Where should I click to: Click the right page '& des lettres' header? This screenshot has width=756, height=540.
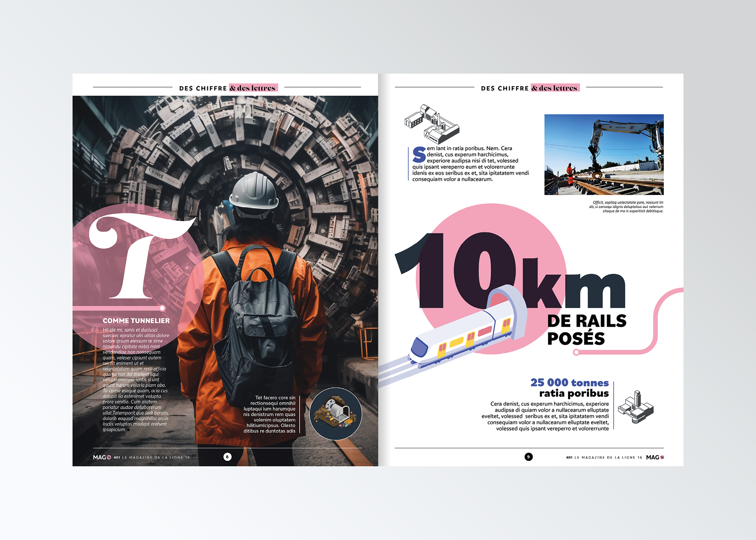coord(555,88)
